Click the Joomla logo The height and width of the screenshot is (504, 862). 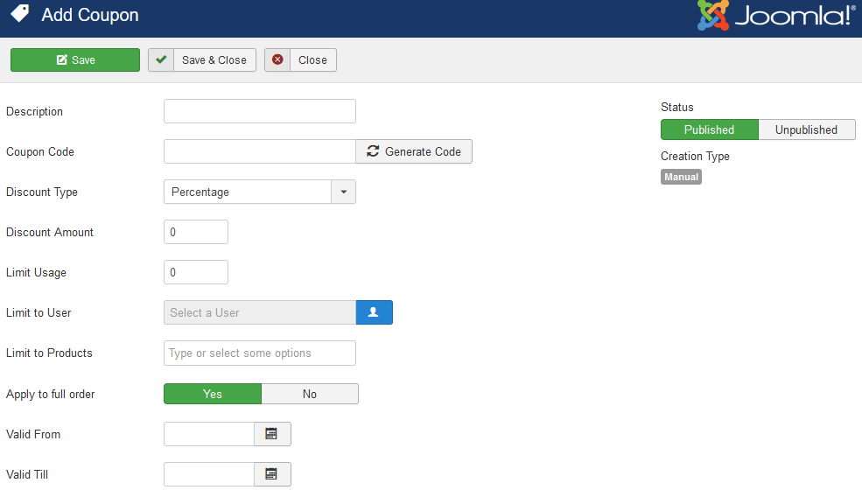pos(776,15)
